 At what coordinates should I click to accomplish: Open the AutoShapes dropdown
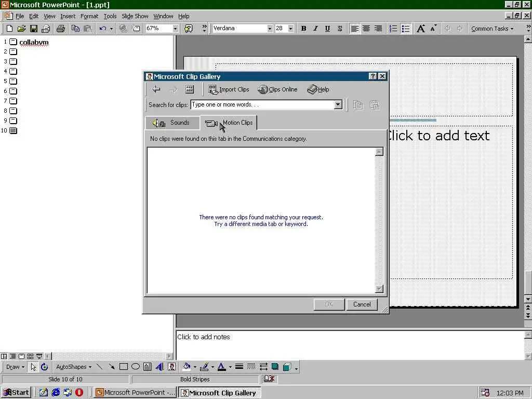click(x=74, y=367)
